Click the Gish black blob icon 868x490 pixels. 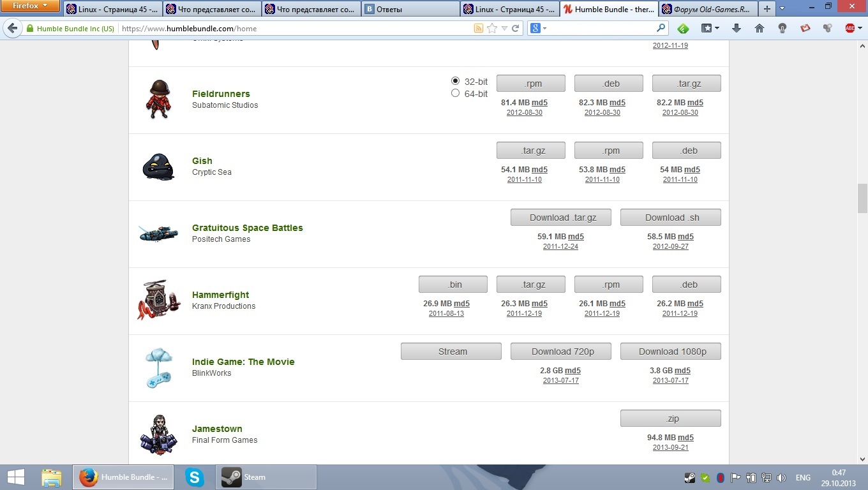tap(158, 167)
